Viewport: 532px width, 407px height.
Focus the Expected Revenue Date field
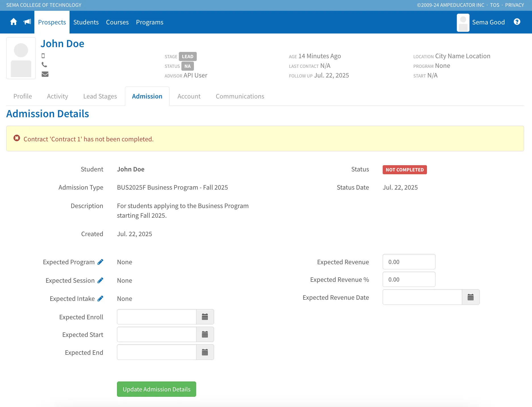pyautogui.click(x=422, y=297)
